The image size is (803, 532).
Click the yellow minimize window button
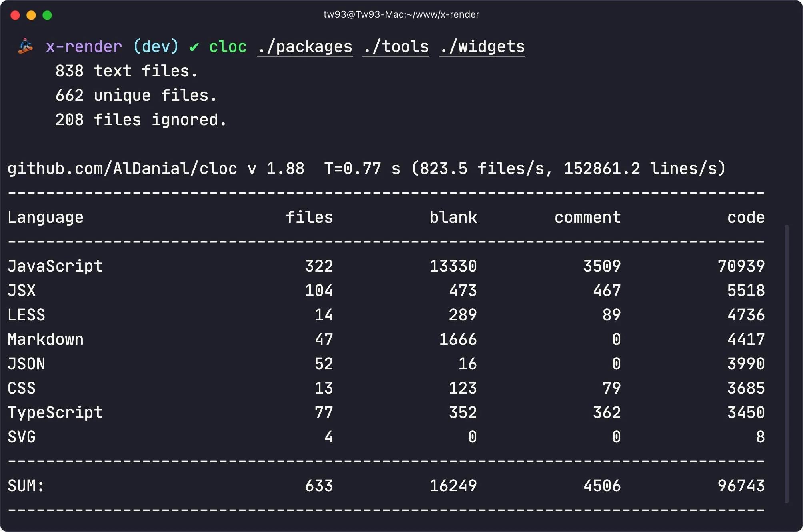31,15
